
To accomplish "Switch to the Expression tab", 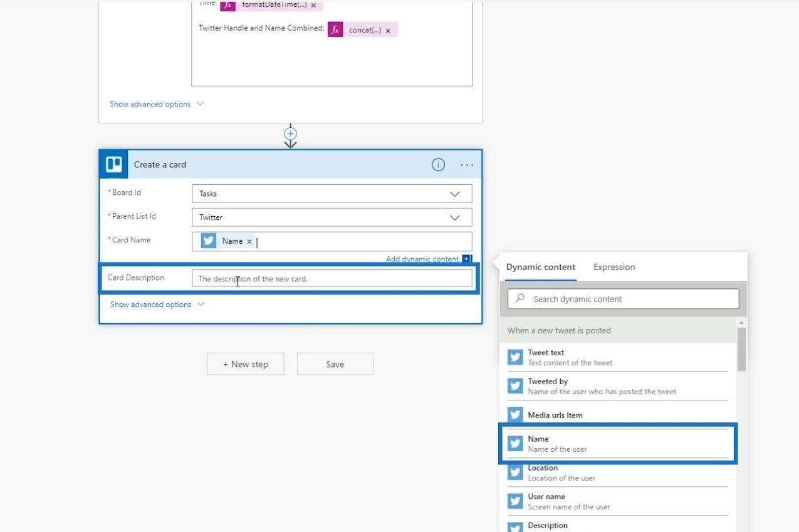I will tap(614, 267).
